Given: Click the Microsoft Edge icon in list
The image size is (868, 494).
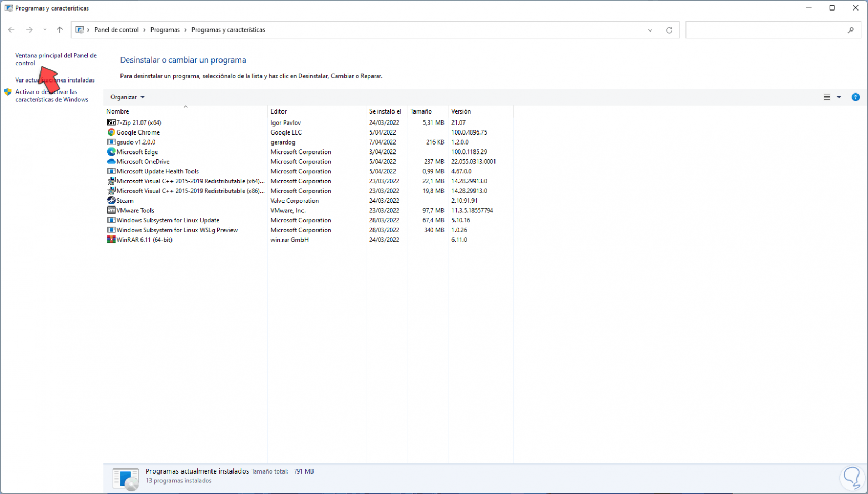Looking at the screenshot, I should point(111,152).
